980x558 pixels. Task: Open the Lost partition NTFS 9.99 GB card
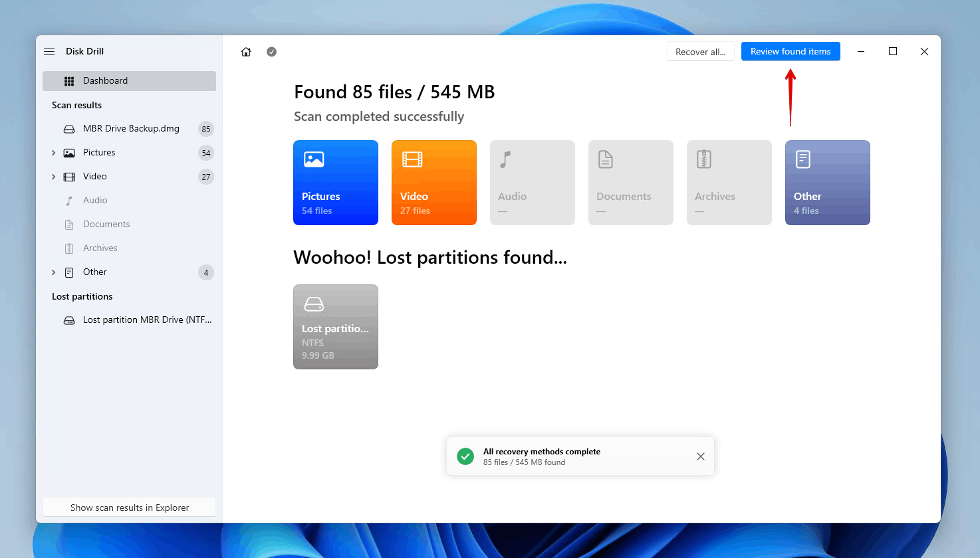[x=336, y=327]
